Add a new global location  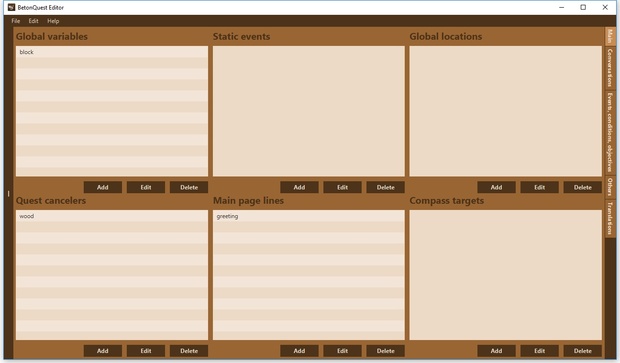point(496,187)
